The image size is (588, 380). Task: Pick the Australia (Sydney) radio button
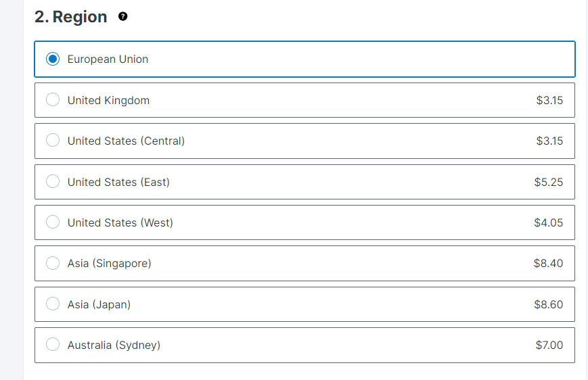pos(53,344)
